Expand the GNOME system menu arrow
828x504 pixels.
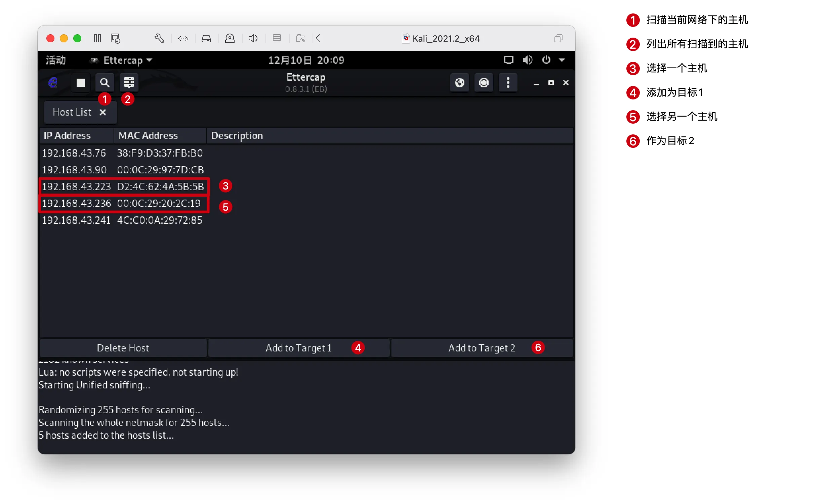pos(562,60)
